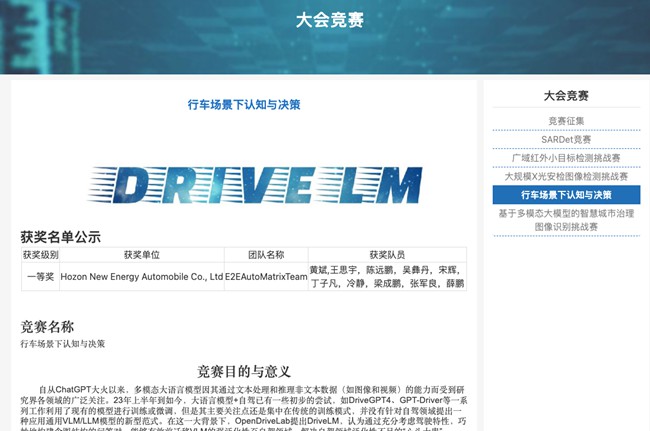Open the 竞赛征集 sidebar link
This screenshot has height=431, width=650.
[566, 121]
